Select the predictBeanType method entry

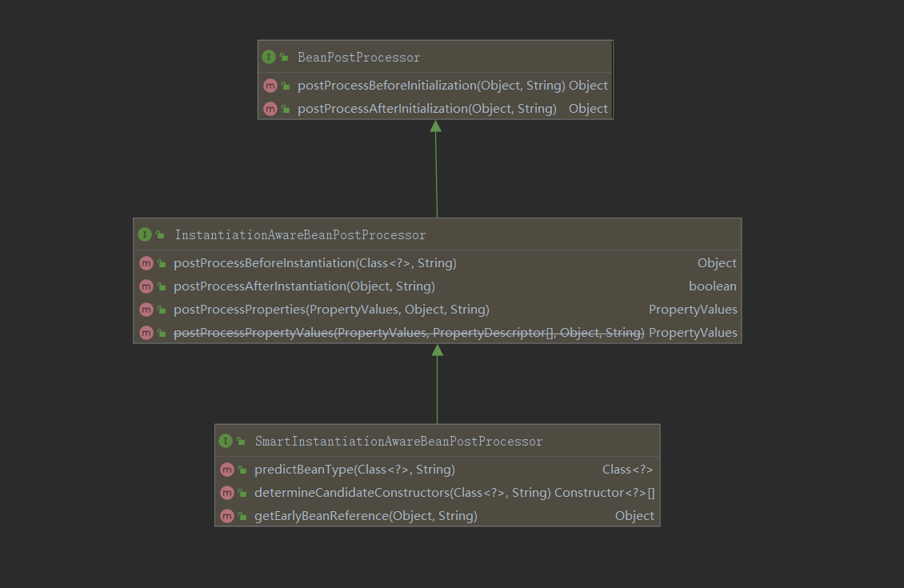point(354,470)
